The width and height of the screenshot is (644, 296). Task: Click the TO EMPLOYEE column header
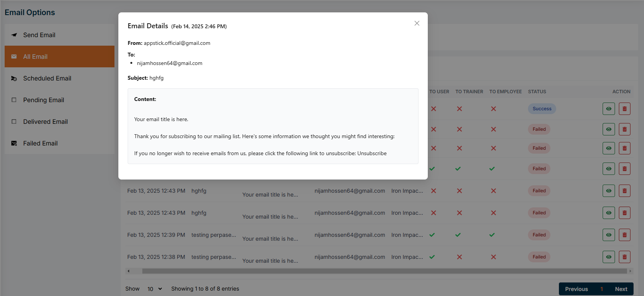[x=506, y=92]
